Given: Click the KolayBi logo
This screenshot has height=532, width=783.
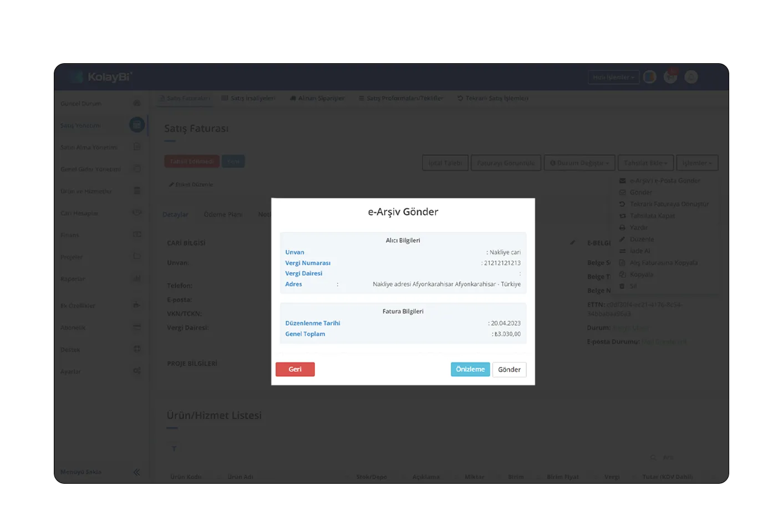Looking at the screenshot, I should [x=101, y=77].
